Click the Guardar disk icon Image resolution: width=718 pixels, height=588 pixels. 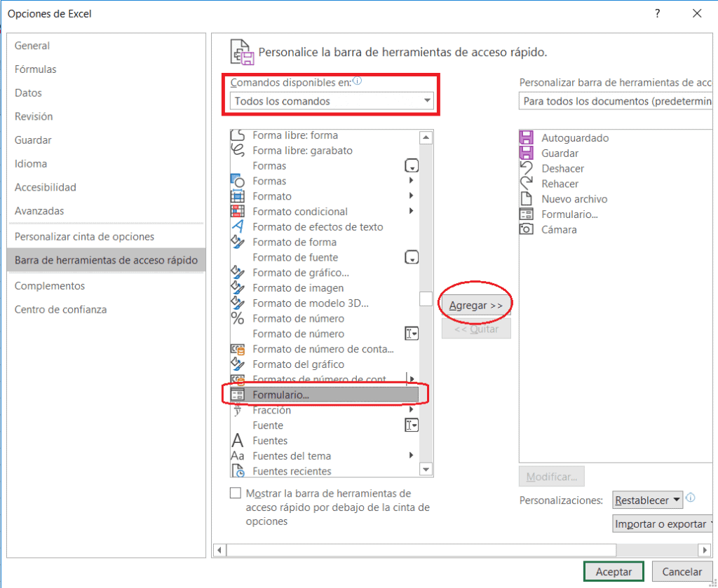526,153
